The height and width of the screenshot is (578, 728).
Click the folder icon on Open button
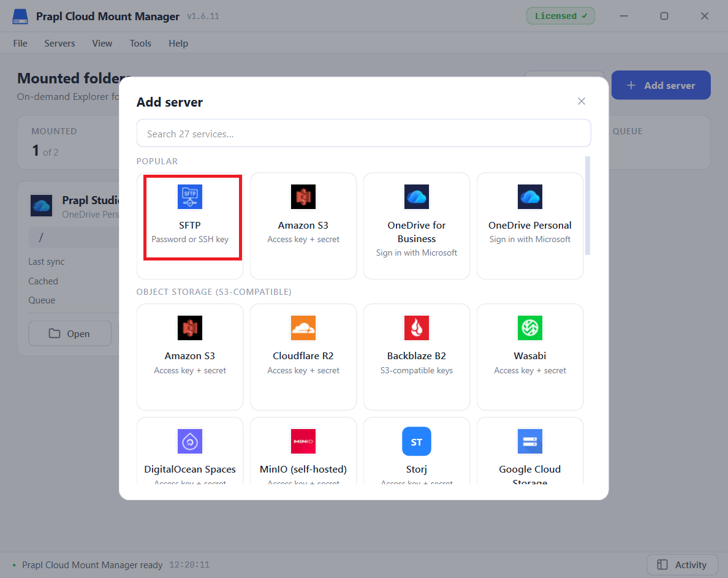[55, 333]
